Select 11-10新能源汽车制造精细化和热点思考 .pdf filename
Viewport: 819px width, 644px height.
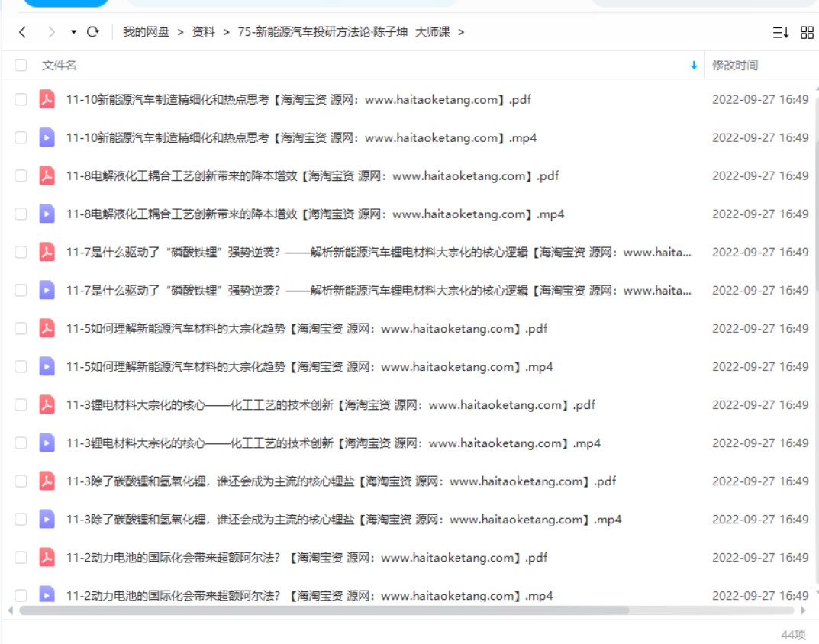click(x=298, y=99)
